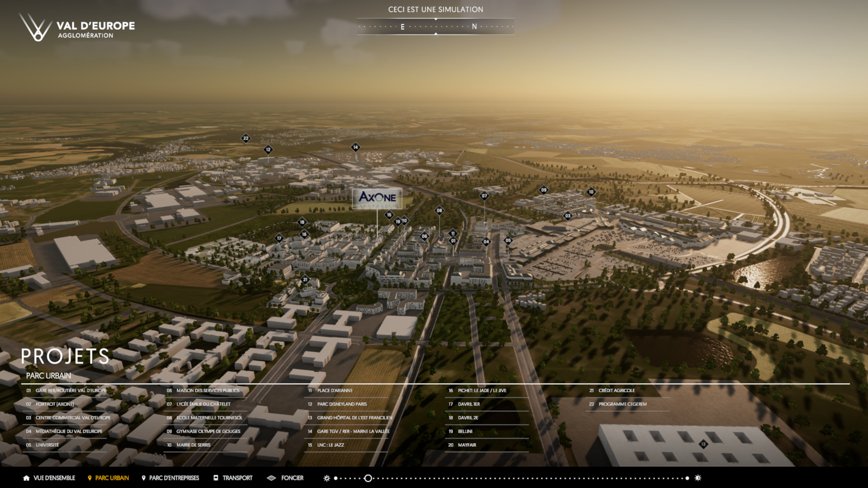Click the compass heading bar

[435, 27]
